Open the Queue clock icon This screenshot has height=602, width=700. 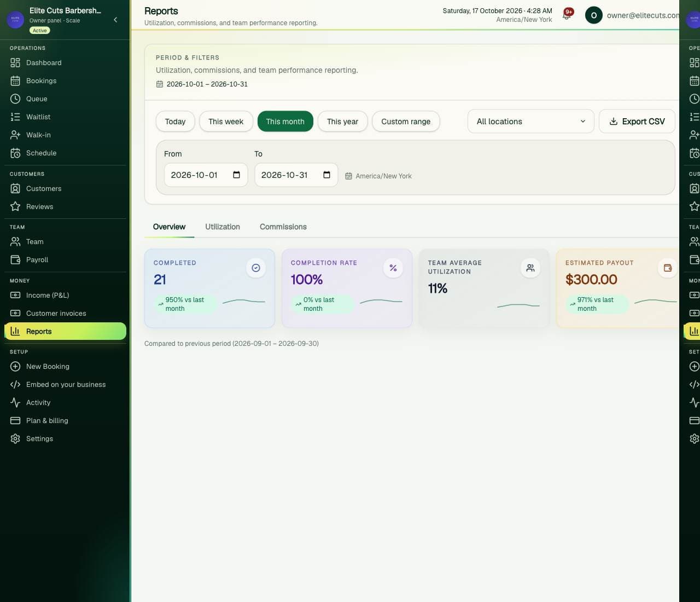coord(15,99)
